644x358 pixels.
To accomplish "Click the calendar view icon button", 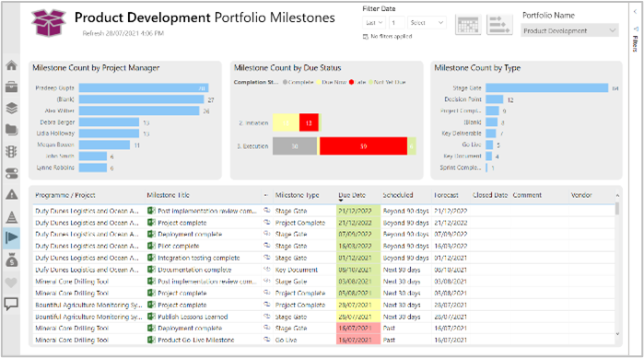I will click(x=468, y=25).
